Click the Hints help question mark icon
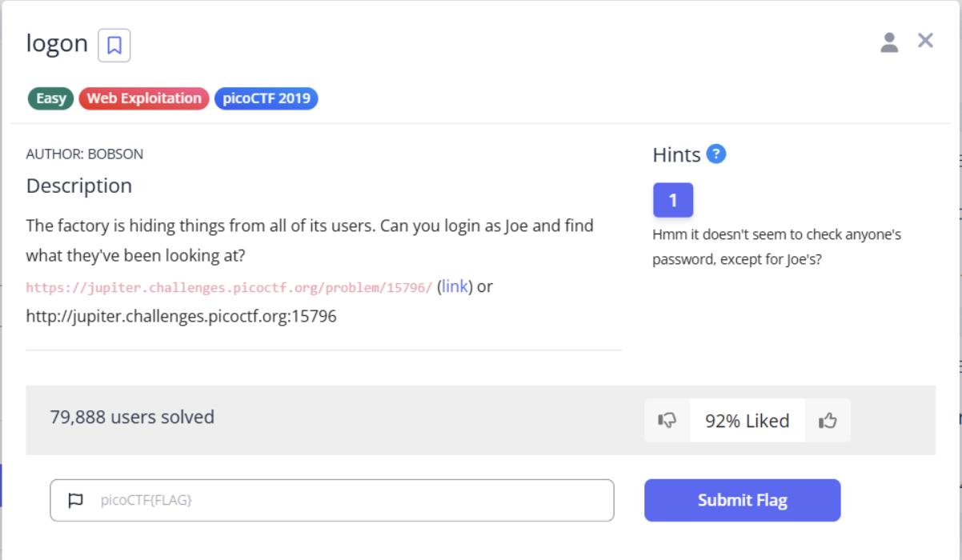The width and height of the screenshot is (962, 560). pos(716,154)
